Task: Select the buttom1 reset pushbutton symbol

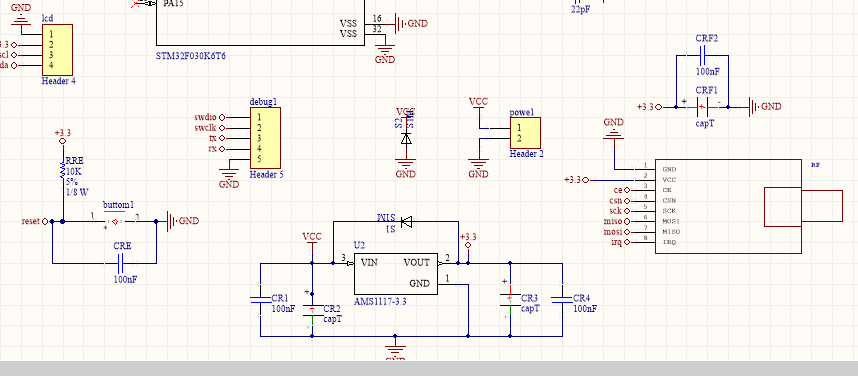Action: [115, 221]
